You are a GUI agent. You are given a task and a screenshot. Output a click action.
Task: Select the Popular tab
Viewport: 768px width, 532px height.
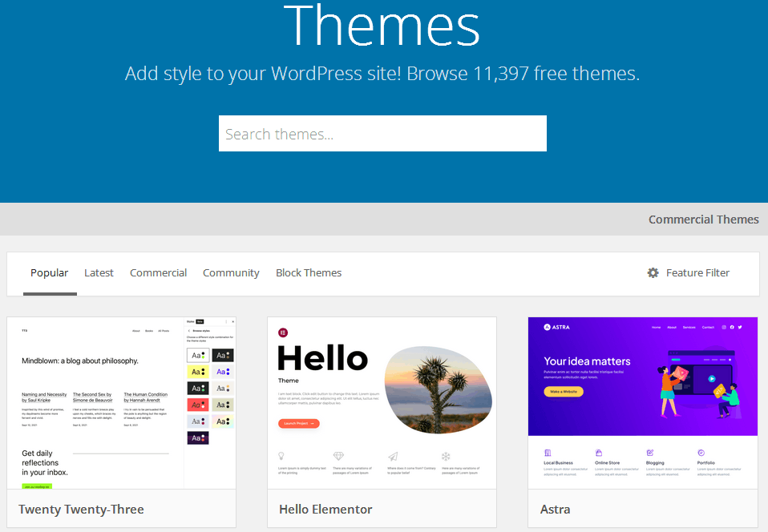(50, 272)
